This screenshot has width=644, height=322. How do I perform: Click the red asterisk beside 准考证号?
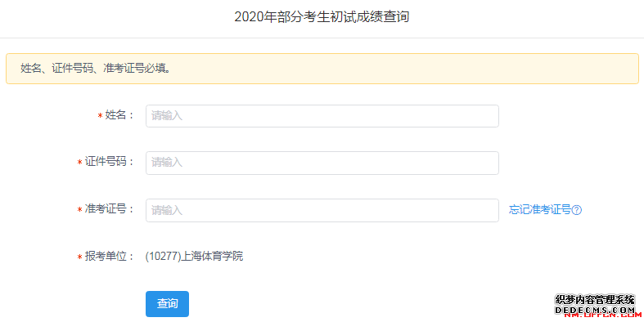[79, 210]
